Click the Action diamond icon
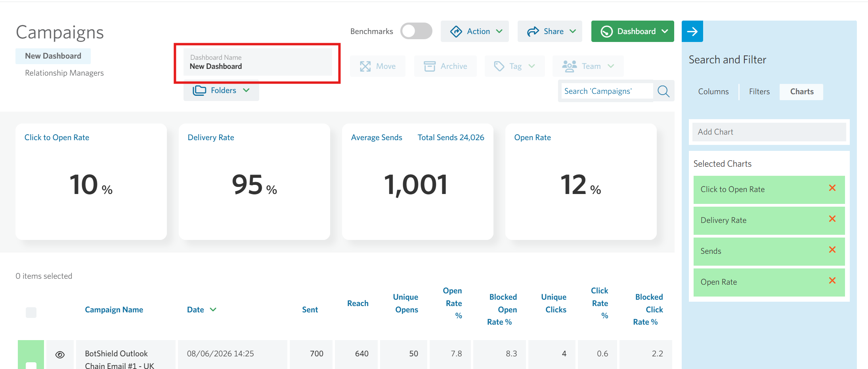 pyautogui.click(x=456, y=31)
